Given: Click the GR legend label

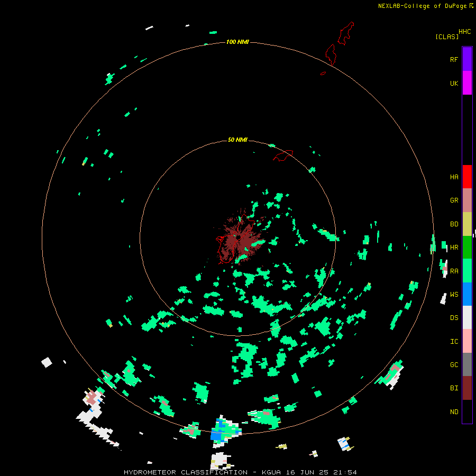Looking at the screenshot, I should [454, 200].
